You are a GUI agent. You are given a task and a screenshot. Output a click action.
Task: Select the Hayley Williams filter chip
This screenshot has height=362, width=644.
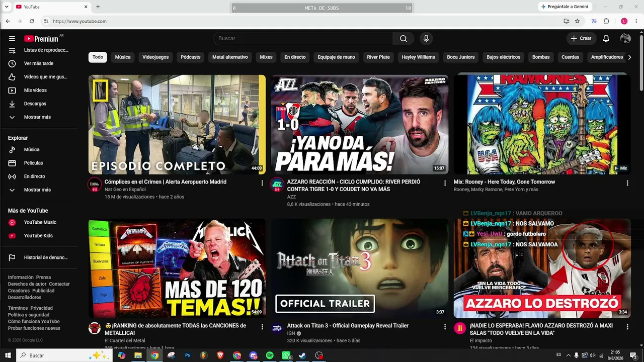418,57
